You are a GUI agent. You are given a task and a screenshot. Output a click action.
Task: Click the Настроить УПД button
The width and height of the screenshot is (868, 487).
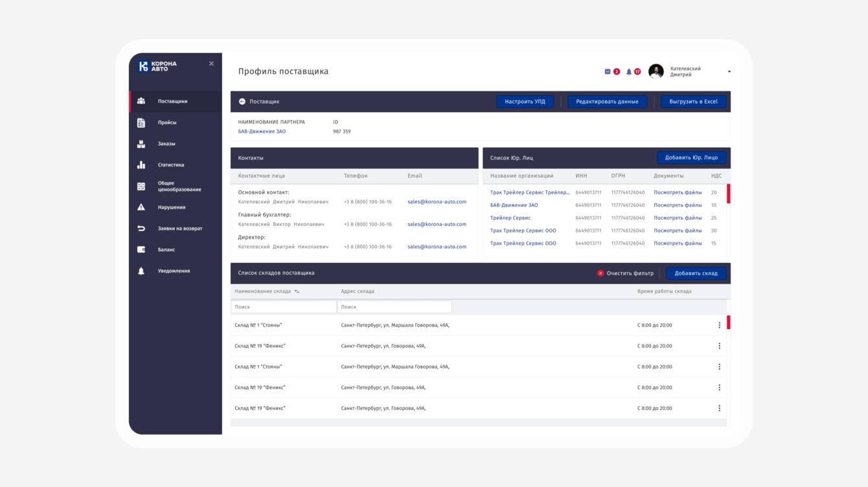525,102
